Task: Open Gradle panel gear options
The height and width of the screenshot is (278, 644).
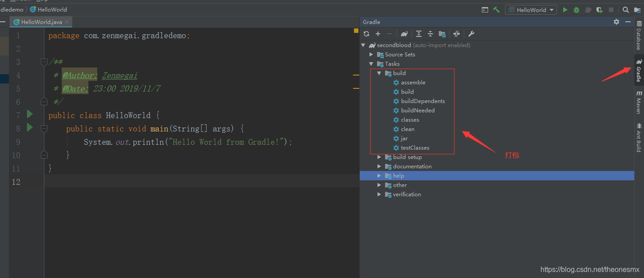Action: click(616, 22)
